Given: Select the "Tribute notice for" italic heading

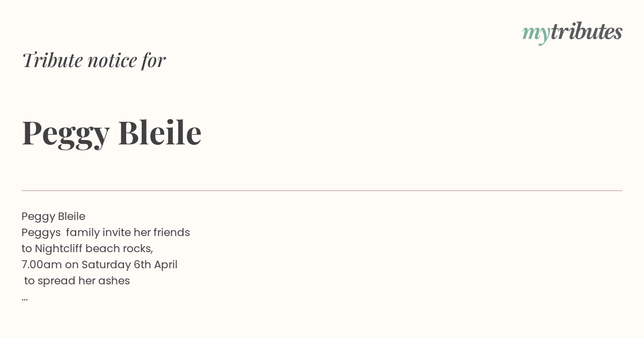Looking at the screenshot, I should pyautogui.click(x=93, y=60).
